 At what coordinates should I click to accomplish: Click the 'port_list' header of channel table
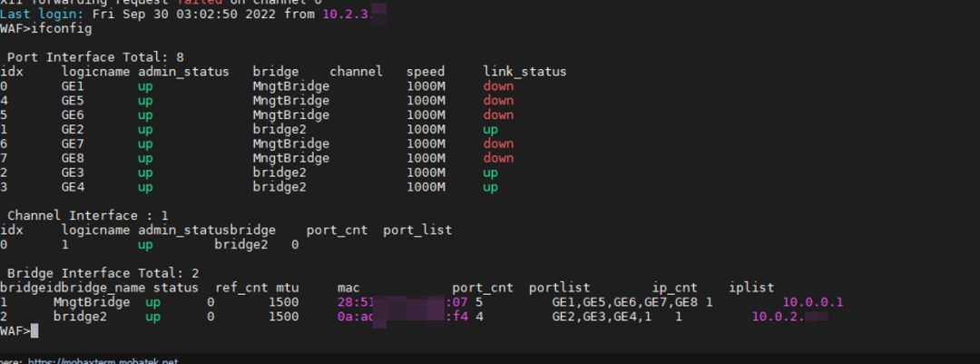417,231
